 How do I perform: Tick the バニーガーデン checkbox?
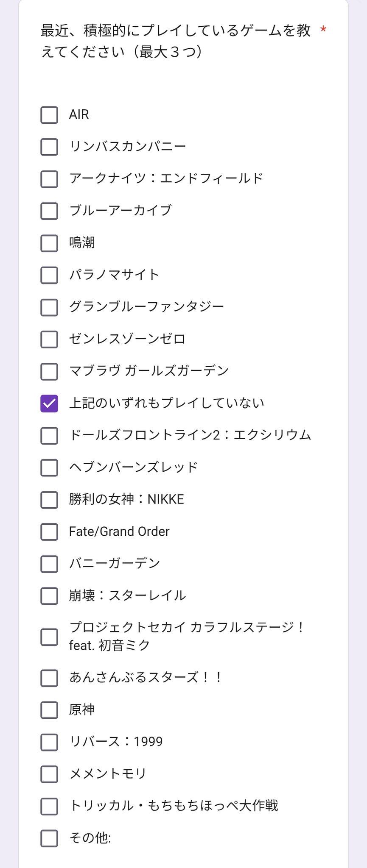[49, 564]
